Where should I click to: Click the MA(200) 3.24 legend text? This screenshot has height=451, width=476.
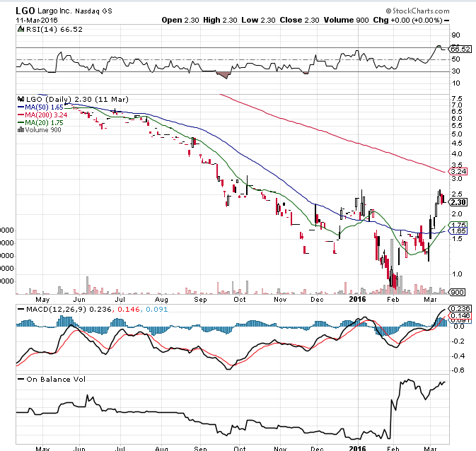(46, 115)
